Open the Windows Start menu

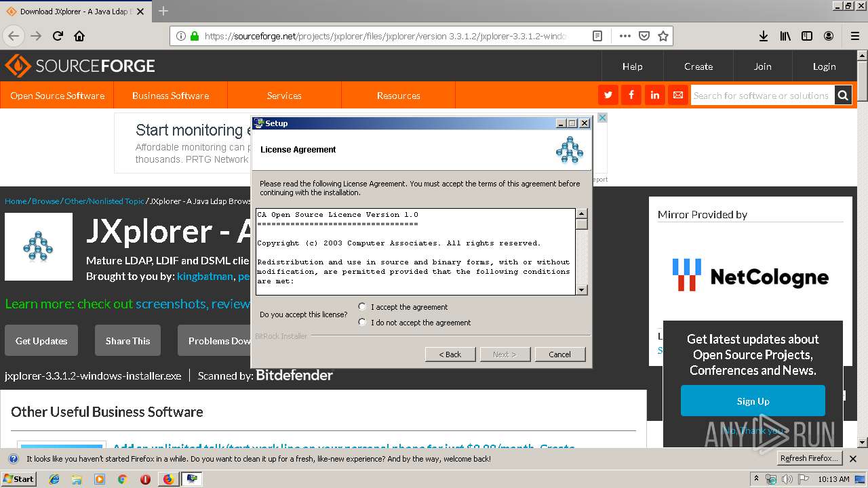pos(18,479)
